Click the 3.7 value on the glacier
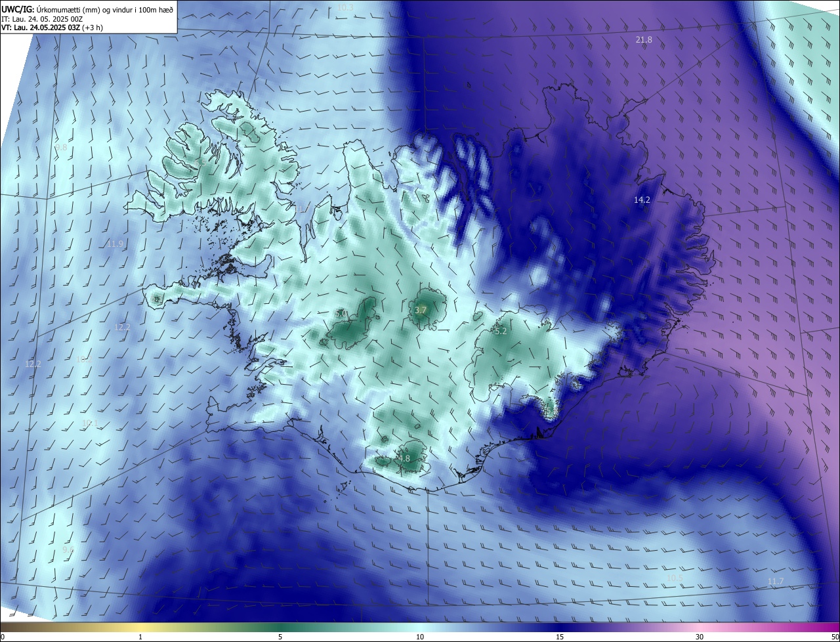This screenshot has height=642, width=840. (421, 310)
